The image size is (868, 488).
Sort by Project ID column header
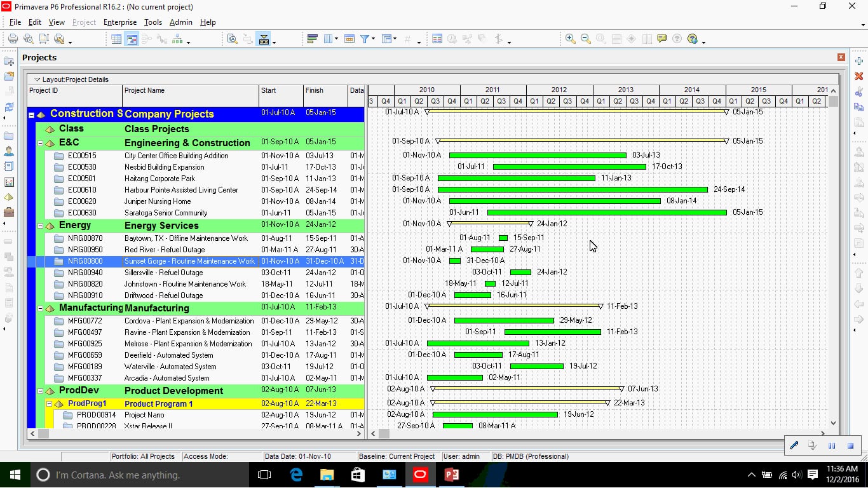[x=75, y=95]
